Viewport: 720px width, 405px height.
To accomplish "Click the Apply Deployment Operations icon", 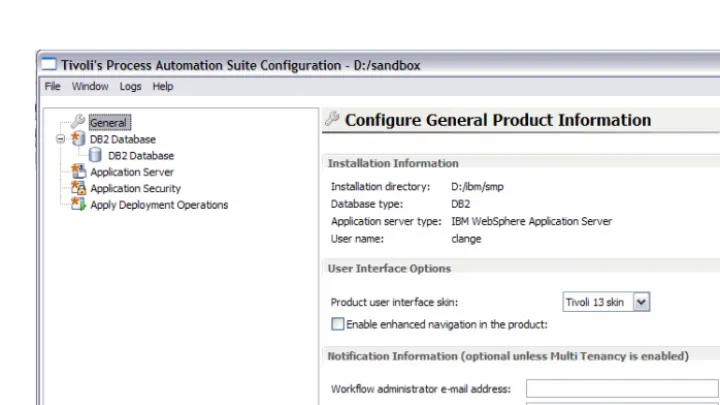I will [79, 204].
